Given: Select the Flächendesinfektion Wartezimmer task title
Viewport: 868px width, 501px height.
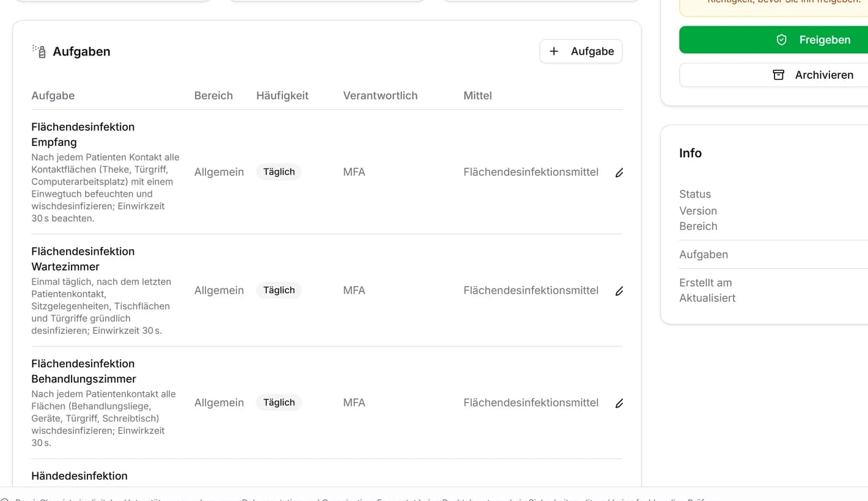Looking at the screenshot, I should tap(83, 259).
